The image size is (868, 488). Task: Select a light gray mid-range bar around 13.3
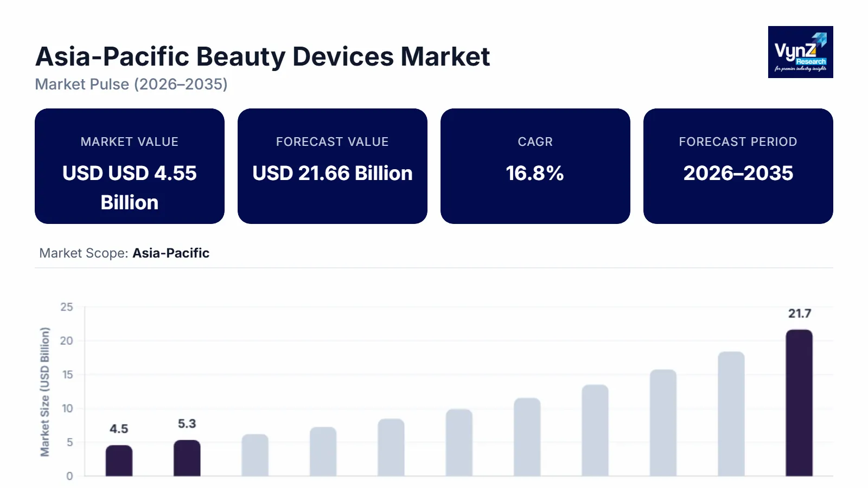(595, 431)
